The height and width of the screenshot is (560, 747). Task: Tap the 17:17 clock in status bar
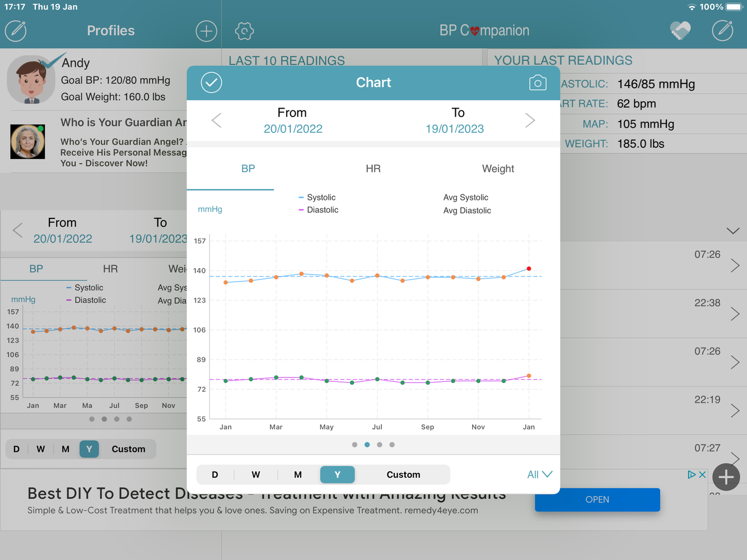[x=15, y=7]
